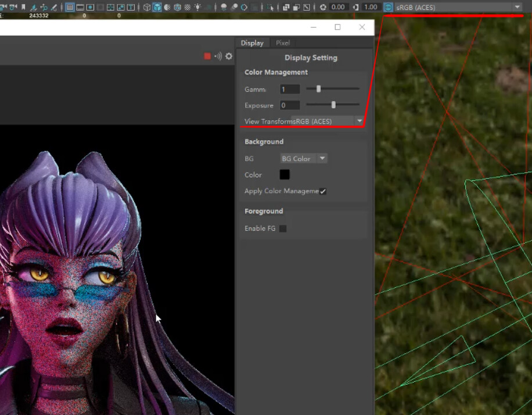
Task: Enable wireframe cube display in toolbar
Action: [147, 8]
